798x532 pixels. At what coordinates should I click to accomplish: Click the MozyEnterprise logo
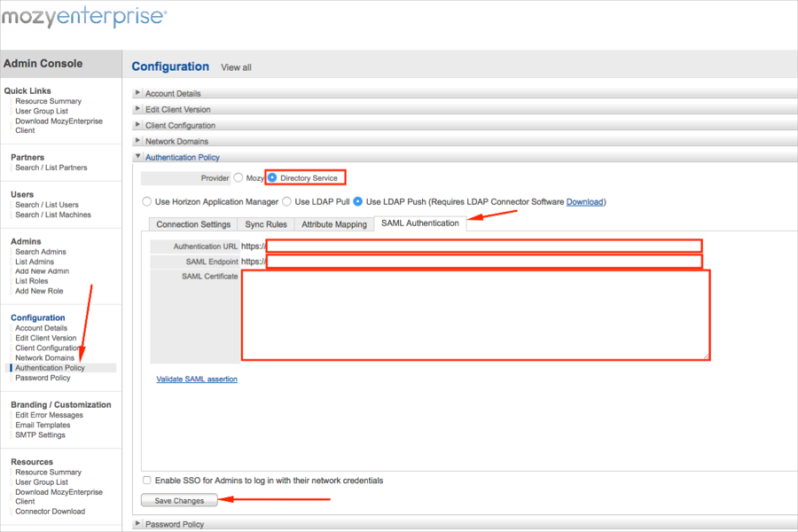(x=83, y=17)
